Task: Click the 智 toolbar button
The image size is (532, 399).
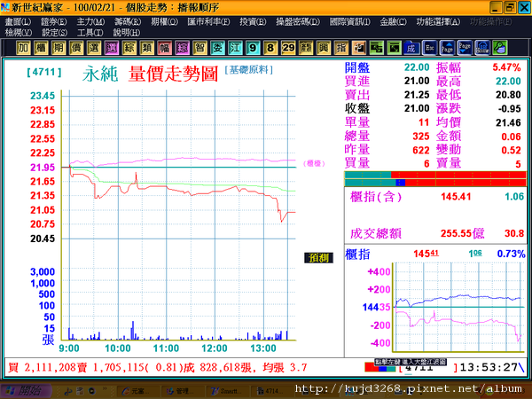Action: [199, 48]
